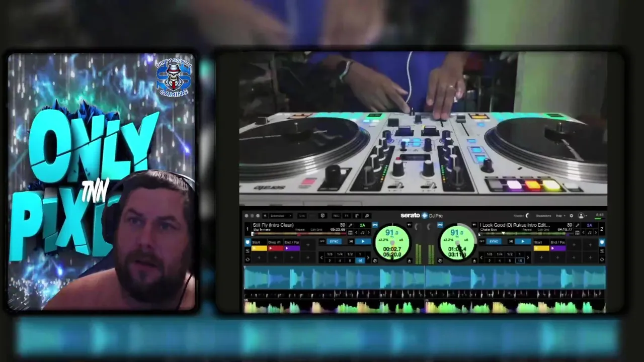Show larger loop sizes on deck 1
644x362 pixels.
coord(368,257)
